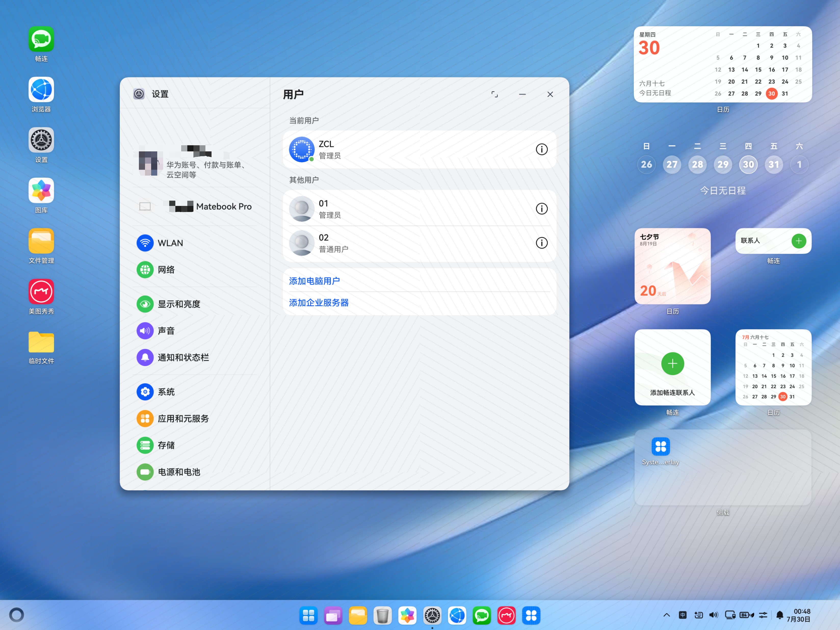Select day 29 in the week strip

pos(723,164)
